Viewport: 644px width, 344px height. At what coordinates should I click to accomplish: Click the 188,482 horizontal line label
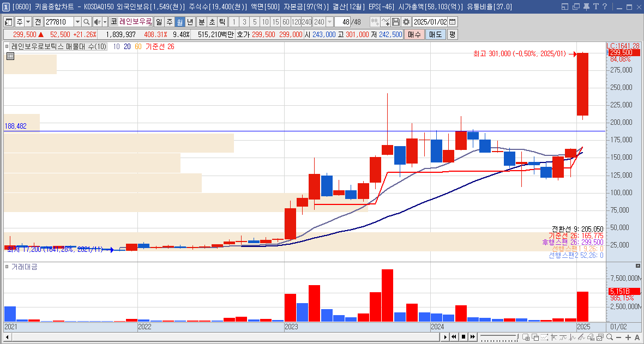(16, 126)
